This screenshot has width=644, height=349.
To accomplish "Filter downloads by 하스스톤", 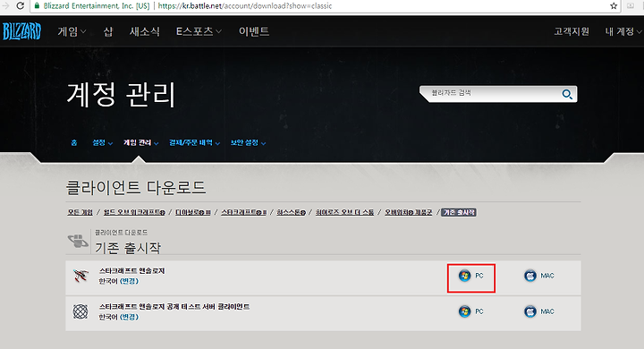I will click(x=292, y=212).
